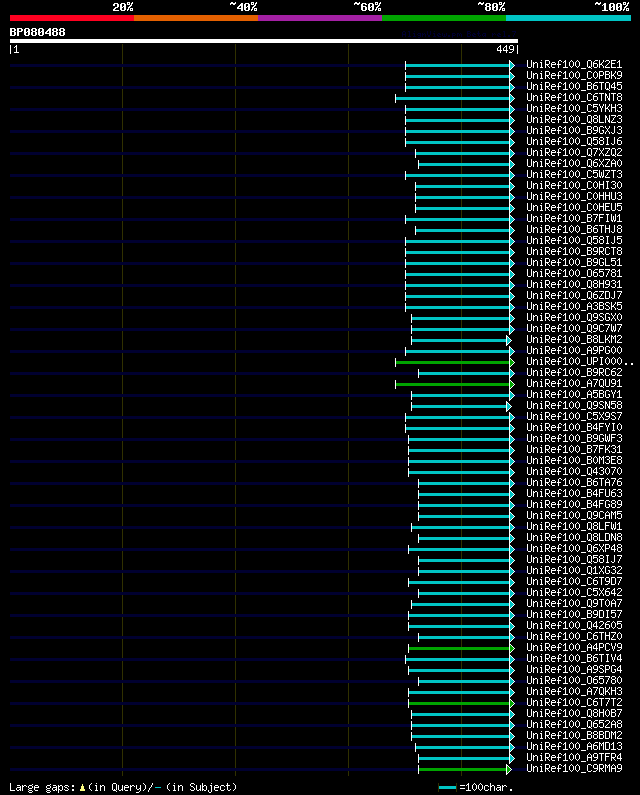Select hit label UniRef100_B9RCT8
Viewport: 640px width, 795px height.
pos(574,251)
